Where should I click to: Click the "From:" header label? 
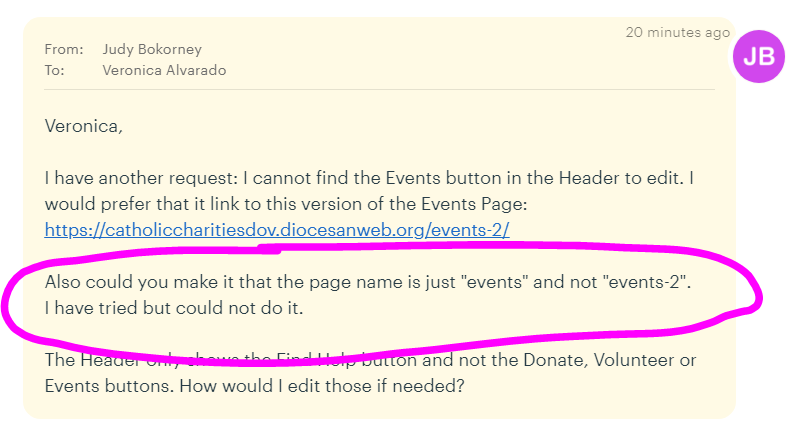pos(62,49)
